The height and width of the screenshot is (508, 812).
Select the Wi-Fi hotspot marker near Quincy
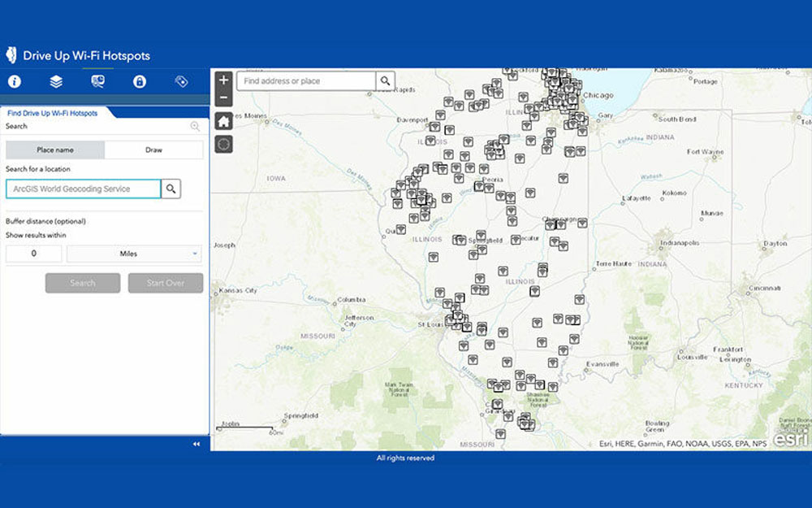pos(401,228)
